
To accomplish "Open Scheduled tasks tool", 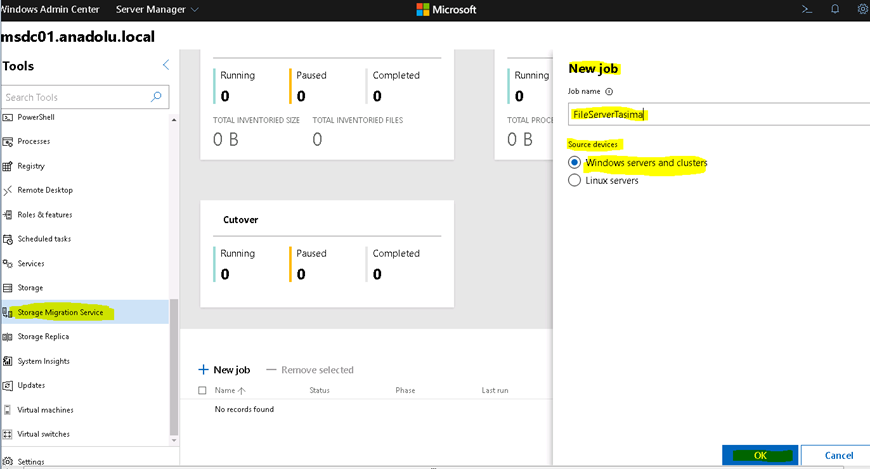I will pos(44,239).
